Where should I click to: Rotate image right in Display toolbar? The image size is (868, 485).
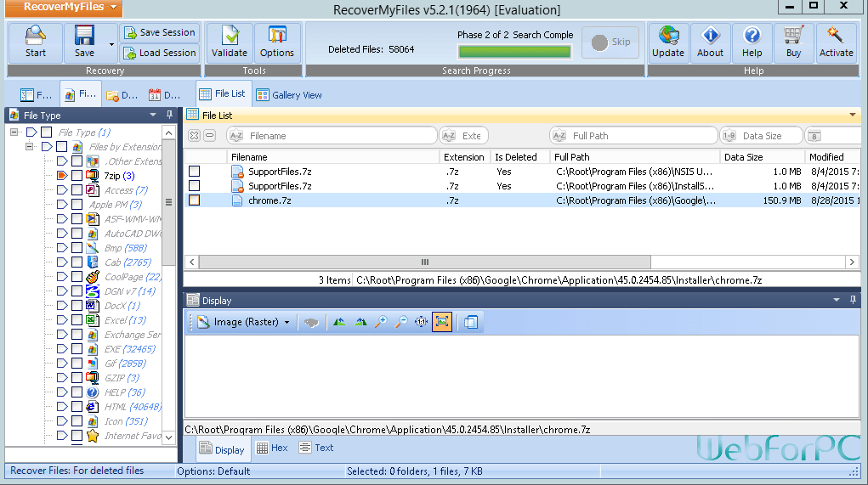[360, 322]
